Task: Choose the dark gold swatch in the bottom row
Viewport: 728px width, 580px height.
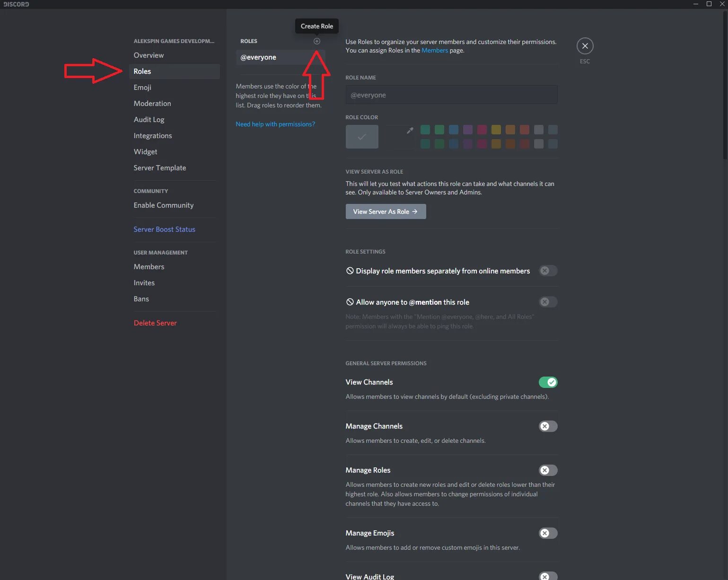Action: 496,144
